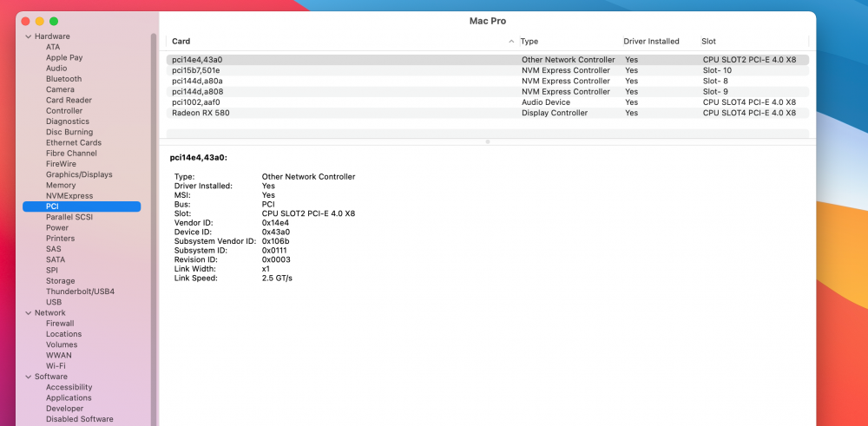The width and height of the screenshot is (868, 426).
Task: Open Graphics/Displays in the sidebar
Action: pos(79,174)
